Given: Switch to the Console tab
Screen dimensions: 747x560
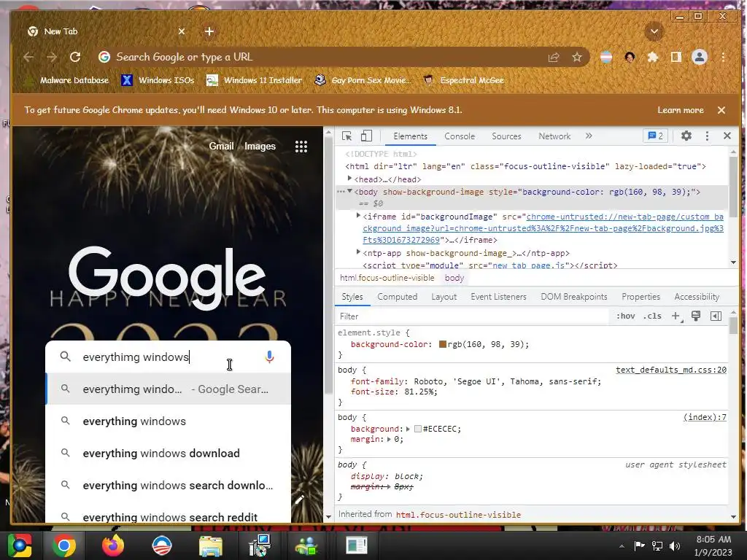Looking at the screenshot, I should click(x=460, y=136).
